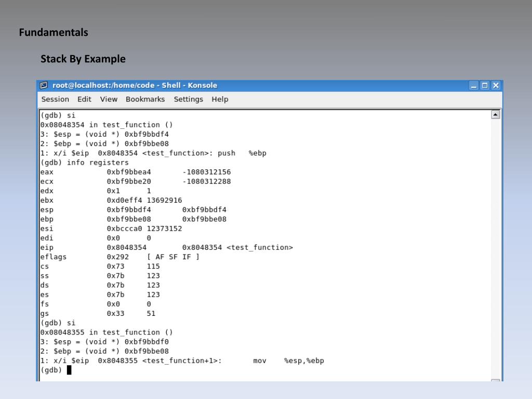
Task: Open the Help menu
Action: tap(220, 99)
